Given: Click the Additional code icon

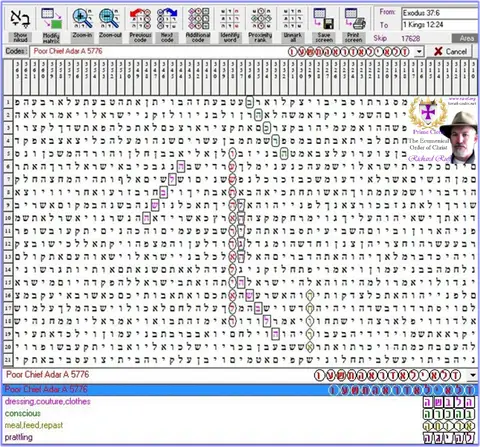Looking at the screenshot, I should (x=198, y=18).
